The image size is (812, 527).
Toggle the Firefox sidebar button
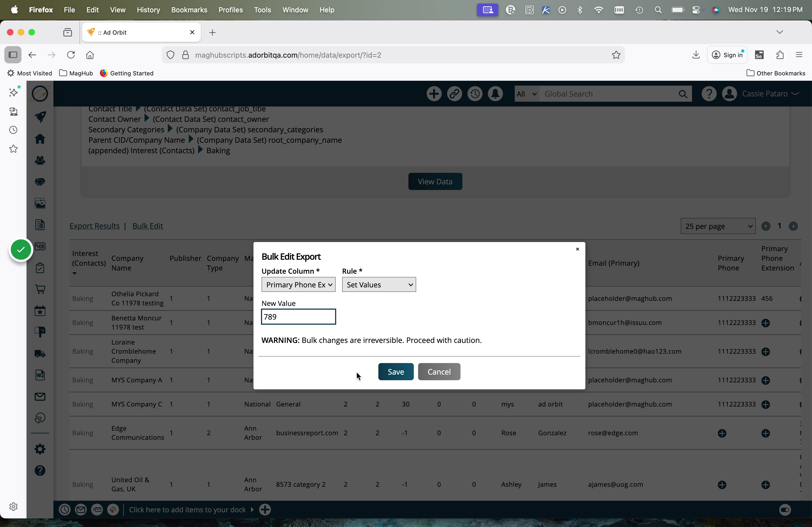tap(13, 55)
